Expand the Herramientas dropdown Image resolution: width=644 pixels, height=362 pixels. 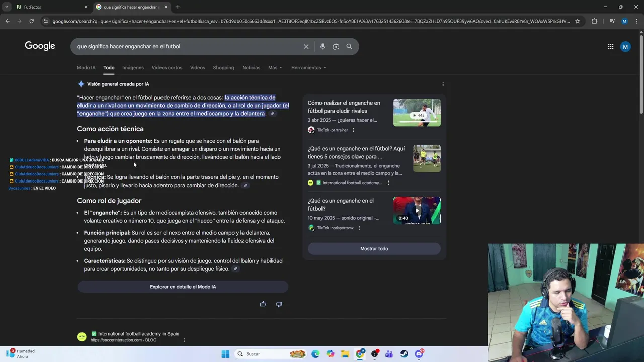point(308,68)
